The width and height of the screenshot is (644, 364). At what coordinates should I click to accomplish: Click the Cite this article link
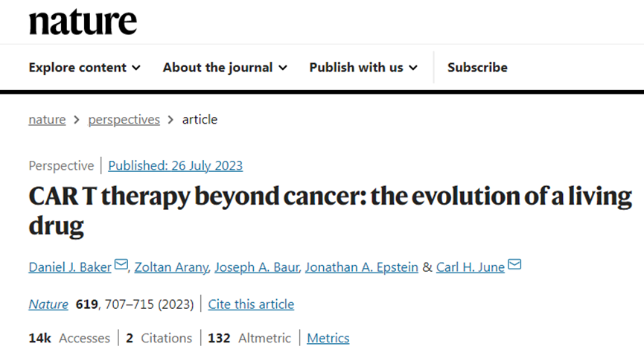click(251, 304)
